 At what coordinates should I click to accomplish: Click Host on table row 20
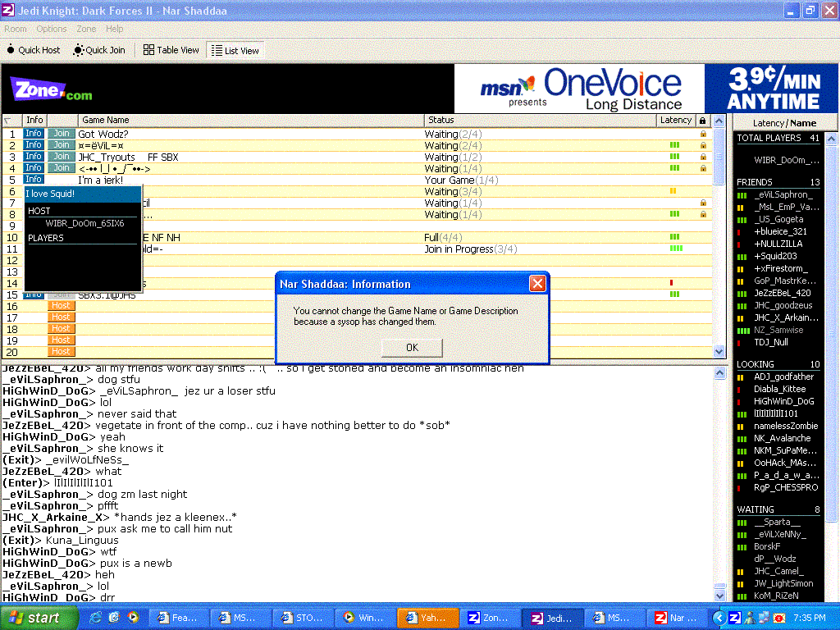tap(61, 352)
